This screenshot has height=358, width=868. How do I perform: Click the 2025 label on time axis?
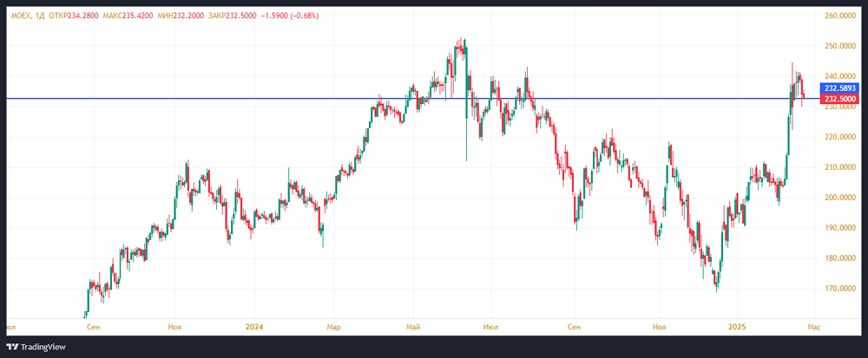(x=735, y=327)
